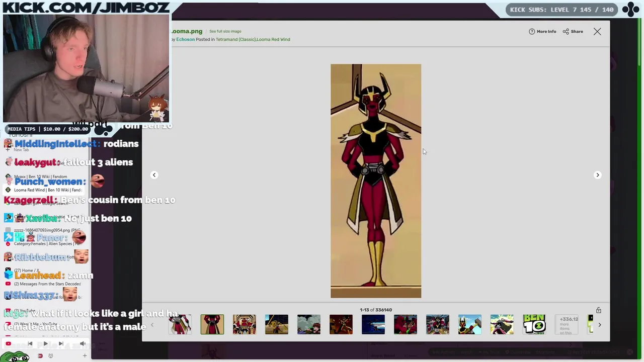The width and height of the screenshot is (644, 362).
Task: Mute the sidebar media volume icon
Action: tap(83, 344)
